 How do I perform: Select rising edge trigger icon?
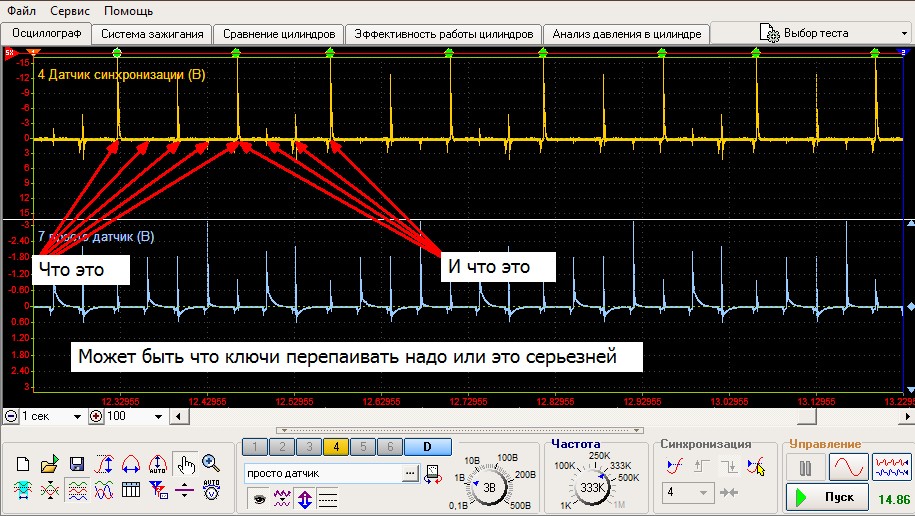[x=701, y=466]
